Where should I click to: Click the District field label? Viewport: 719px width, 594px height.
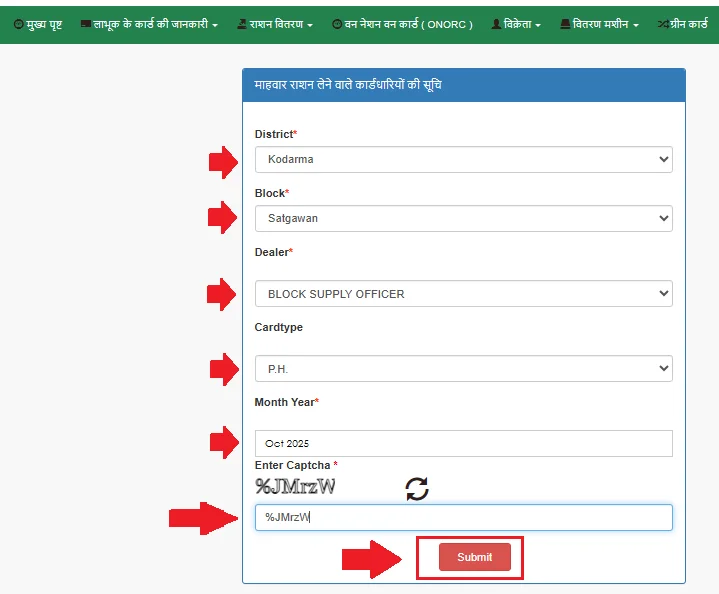pos(276,134)
